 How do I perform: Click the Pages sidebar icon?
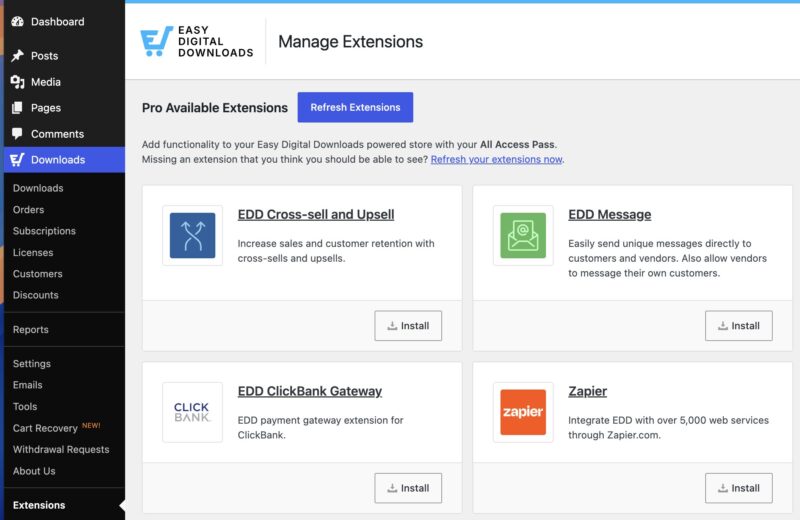(17, 108)
